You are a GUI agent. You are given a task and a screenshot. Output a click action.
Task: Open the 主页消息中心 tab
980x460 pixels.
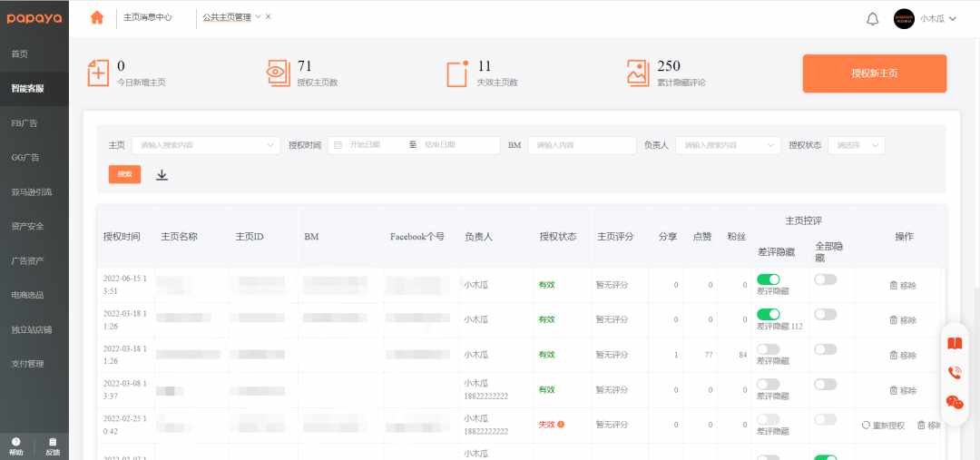148,17
